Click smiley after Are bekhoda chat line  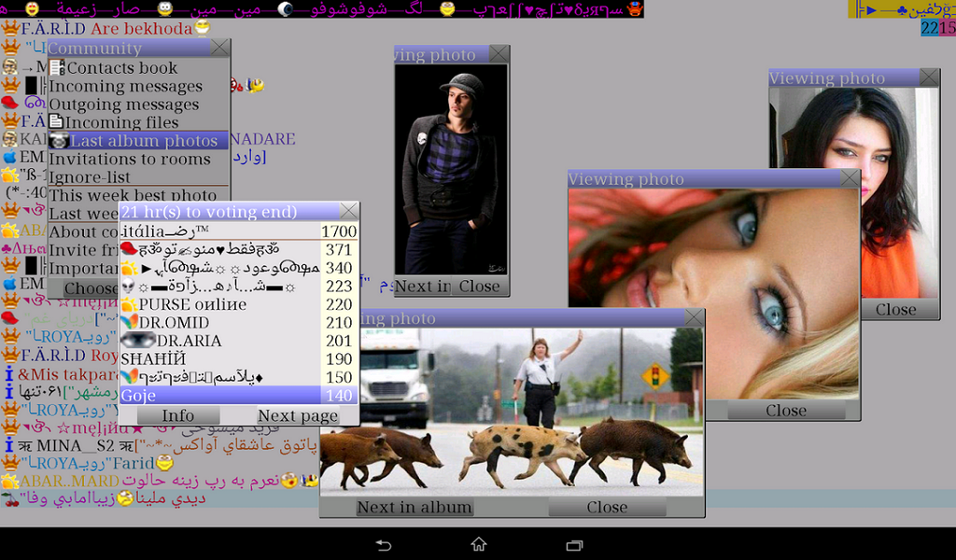[x=202, y=28]
